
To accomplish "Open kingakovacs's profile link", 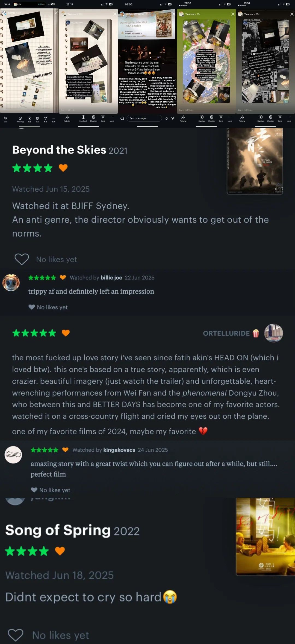I will pyautogui.click(x=119, y=450).
